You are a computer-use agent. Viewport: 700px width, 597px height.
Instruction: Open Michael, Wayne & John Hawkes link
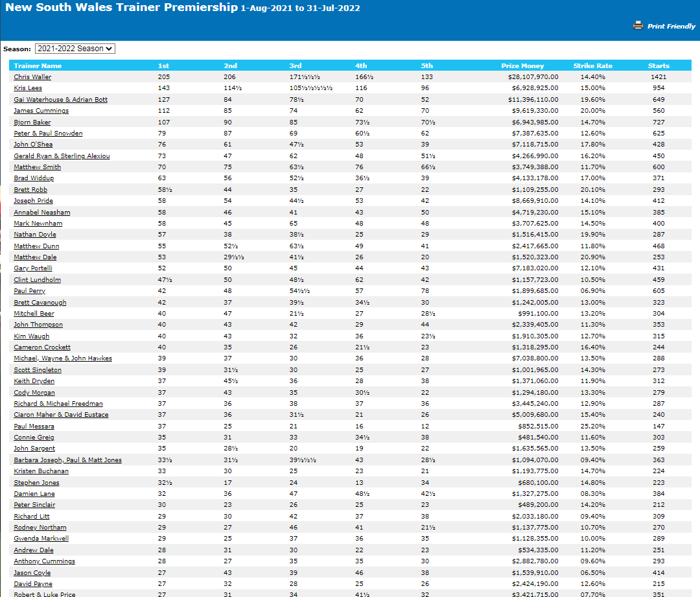pos(62,358)
